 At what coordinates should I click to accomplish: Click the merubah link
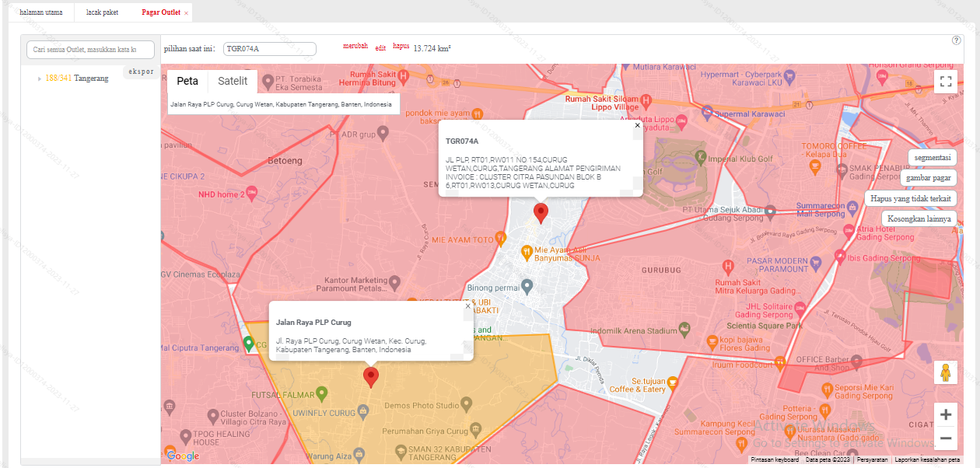click(355, 46)
